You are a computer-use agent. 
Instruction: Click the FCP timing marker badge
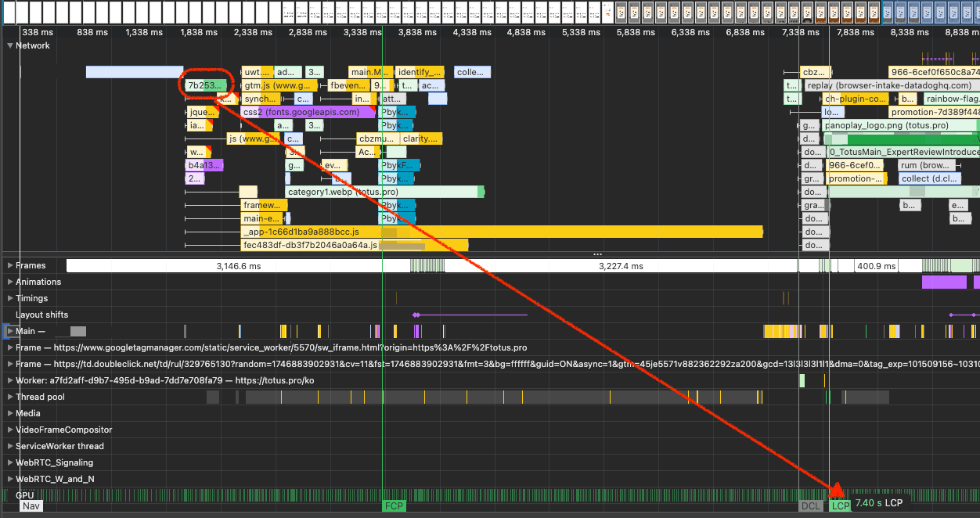click(x=394, y=505)
